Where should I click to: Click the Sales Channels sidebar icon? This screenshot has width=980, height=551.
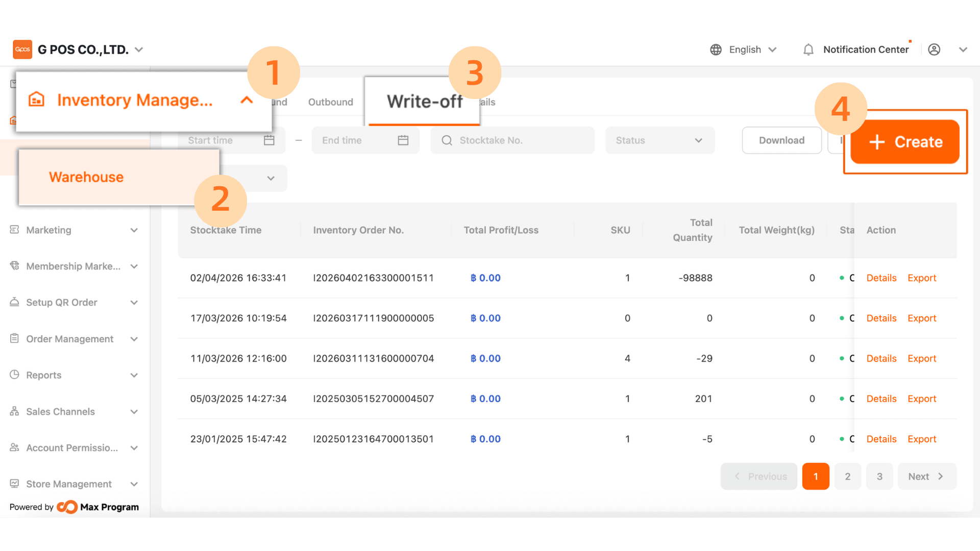(14, 411)
